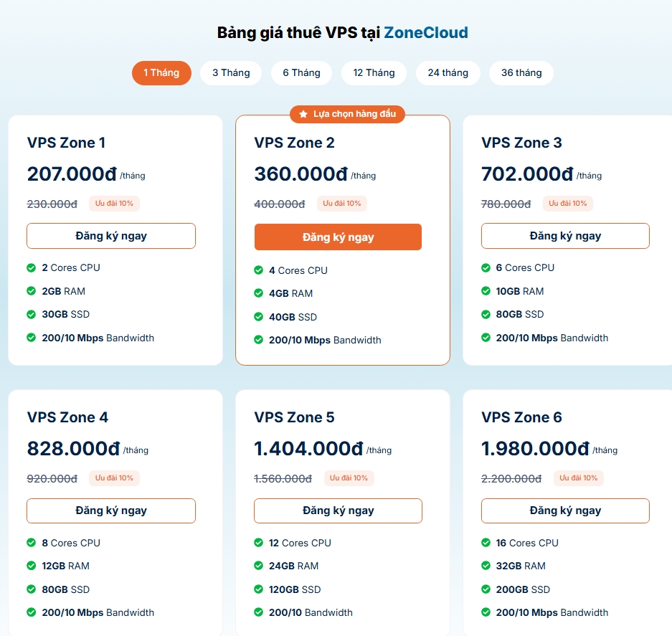Click the check icon next to 4GB RAM
Image resolution: width=672 pixels, height=636 pixels.
pyautogui.click(x=258, y=293)
